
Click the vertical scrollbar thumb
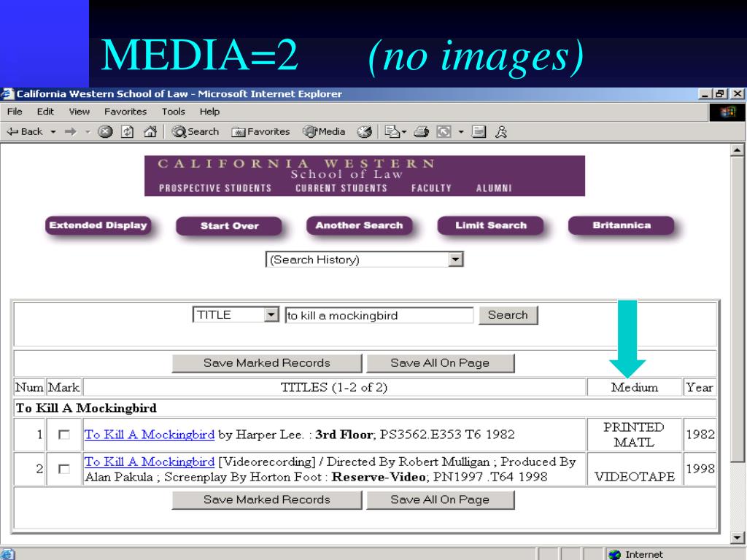tap(737, 309)
